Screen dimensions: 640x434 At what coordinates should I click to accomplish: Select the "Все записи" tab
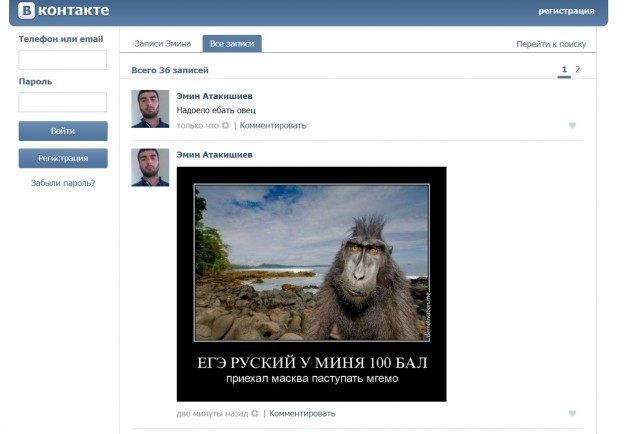pyautogui.click(x=232, y=44)
